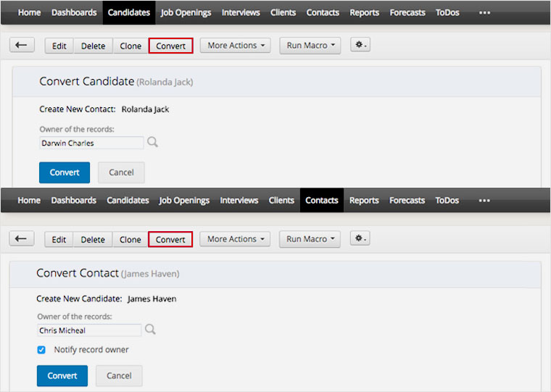
Task: Open Dashboards tab in top navigation bar
Action: click(x=74, y=12)
